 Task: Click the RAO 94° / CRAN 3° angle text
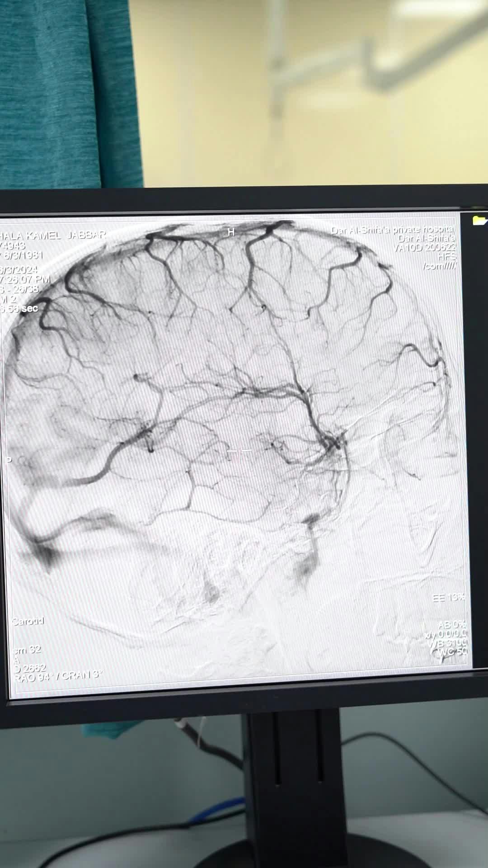(57, 676)
